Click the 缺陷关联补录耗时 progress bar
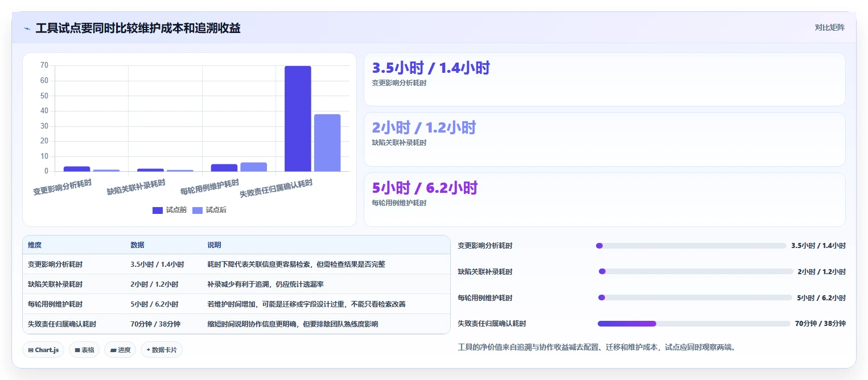Viewport: 868px width, 380px height. coord(696,271)
